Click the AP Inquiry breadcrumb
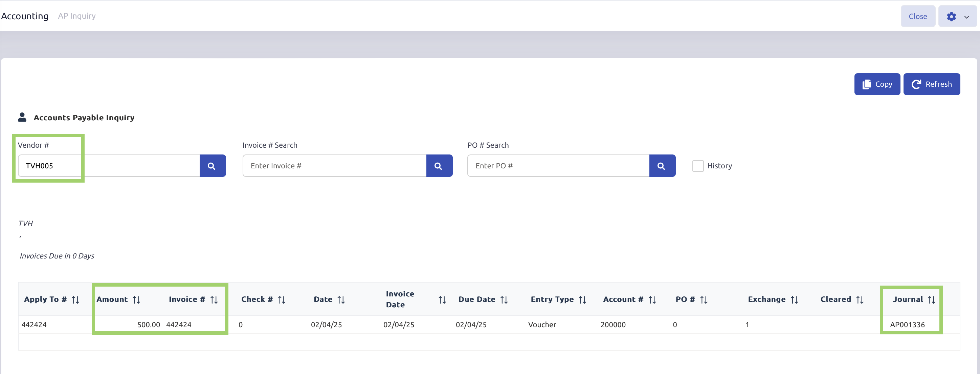Screen dimensions: 980x374 click(76, 16)
